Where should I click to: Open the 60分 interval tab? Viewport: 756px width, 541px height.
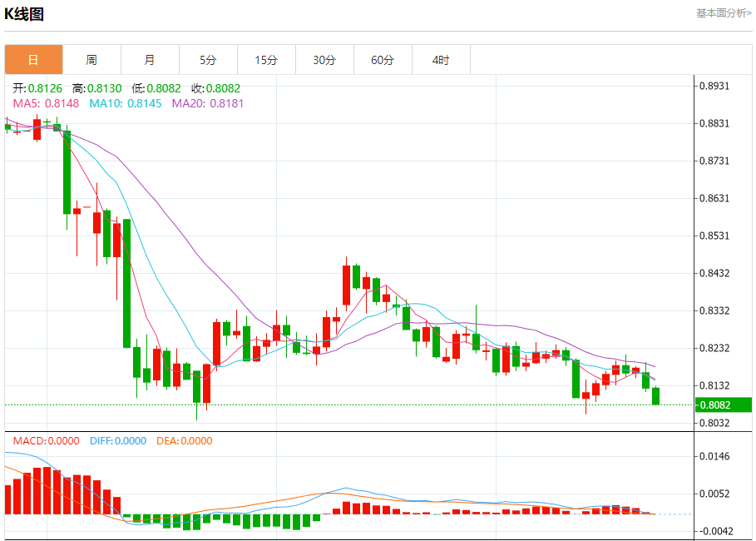click(x=383, y=60)
